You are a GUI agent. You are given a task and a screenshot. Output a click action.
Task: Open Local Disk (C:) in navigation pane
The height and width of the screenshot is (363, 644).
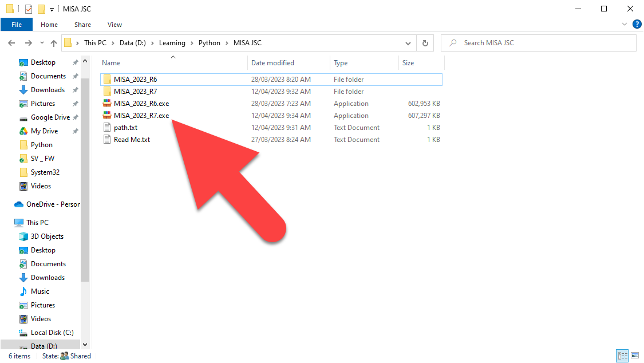[52, 333]
